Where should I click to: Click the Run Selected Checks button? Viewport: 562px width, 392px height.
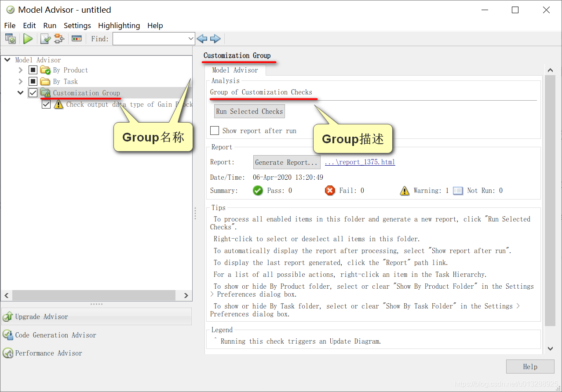(249, 111)
